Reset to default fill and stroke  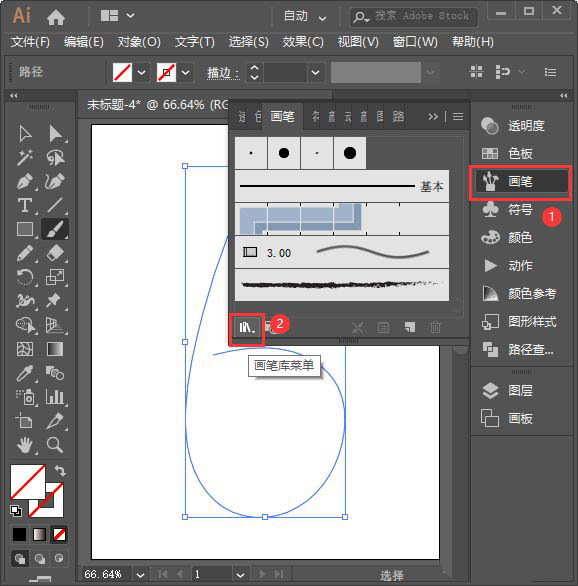click(x=16, y=511)
